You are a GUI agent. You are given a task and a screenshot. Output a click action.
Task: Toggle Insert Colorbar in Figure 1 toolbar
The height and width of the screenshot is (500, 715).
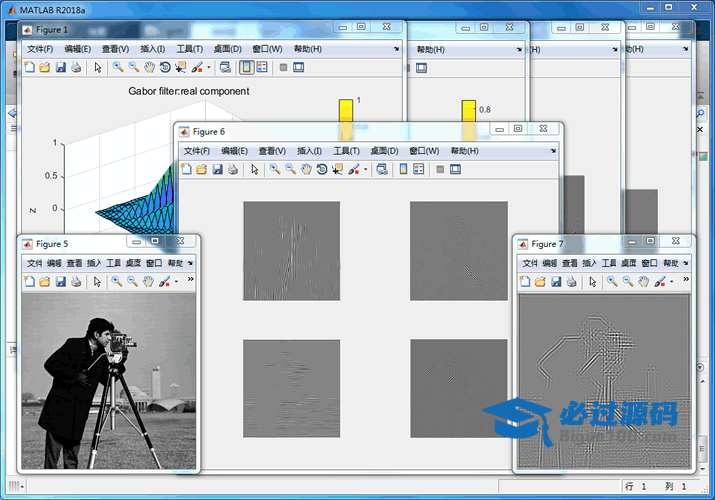click(246, 68)
